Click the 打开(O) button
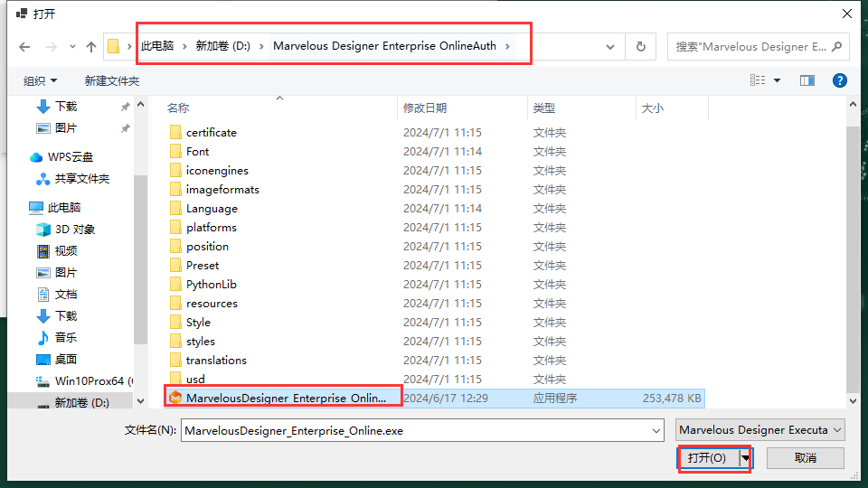Viewport: 868px width, 488px height. click(707, 458)
